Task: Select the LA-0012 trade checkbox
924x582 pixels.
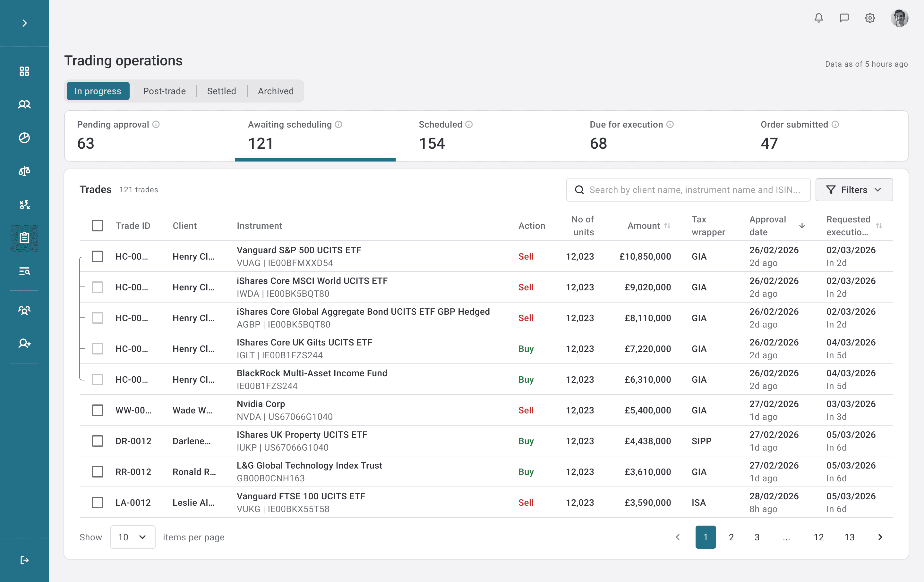Action: click(98, 502)
